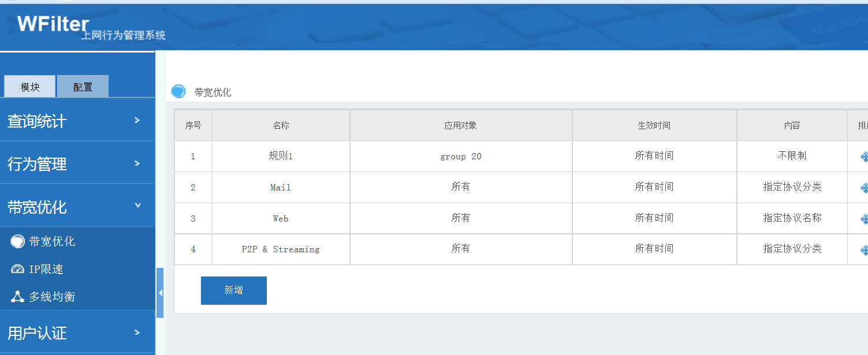This screenshot has height=355, width=868.
Task: Click the 名称 column header
Action: point(281,125)
